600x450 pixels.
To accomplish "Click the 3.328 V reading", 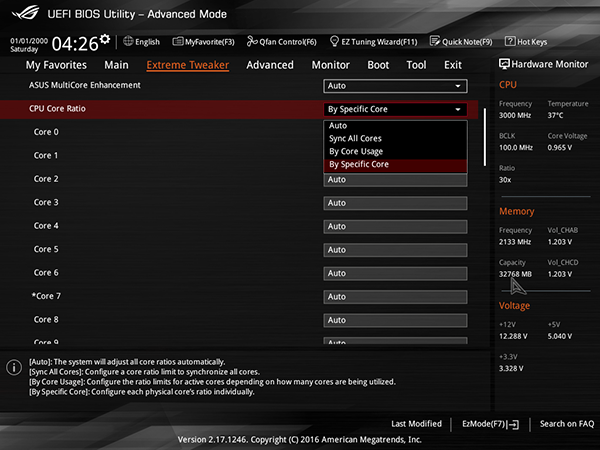I will pos(511,368).
